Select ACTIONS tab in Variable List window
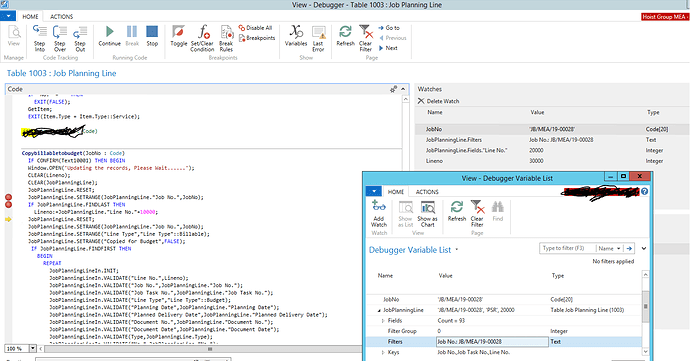 tap(427, 192)
